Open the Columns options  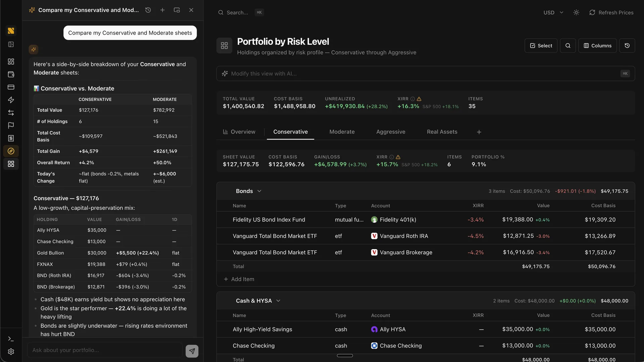click(x=597, y=46)
